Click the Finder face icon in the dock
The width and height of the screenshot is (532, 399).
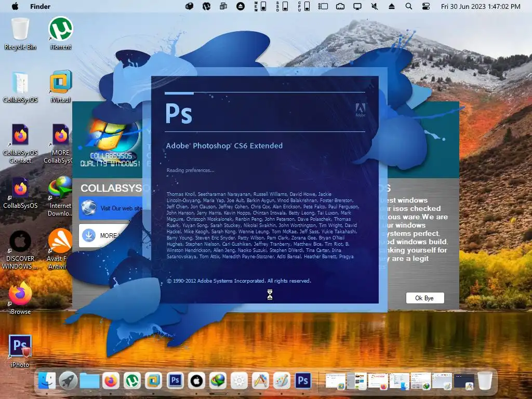click(47, 381)
